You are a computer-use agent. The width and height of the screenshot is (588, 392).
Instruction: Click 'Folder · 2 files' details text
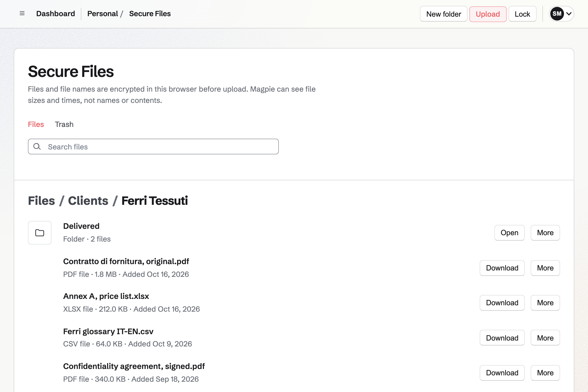coord(87,239)
